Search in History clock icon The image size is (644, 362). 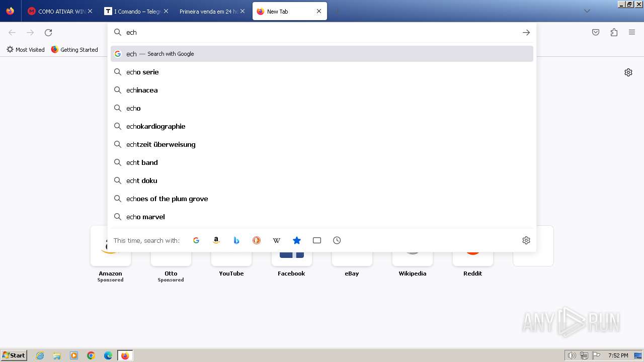click(x=337, y=240)
